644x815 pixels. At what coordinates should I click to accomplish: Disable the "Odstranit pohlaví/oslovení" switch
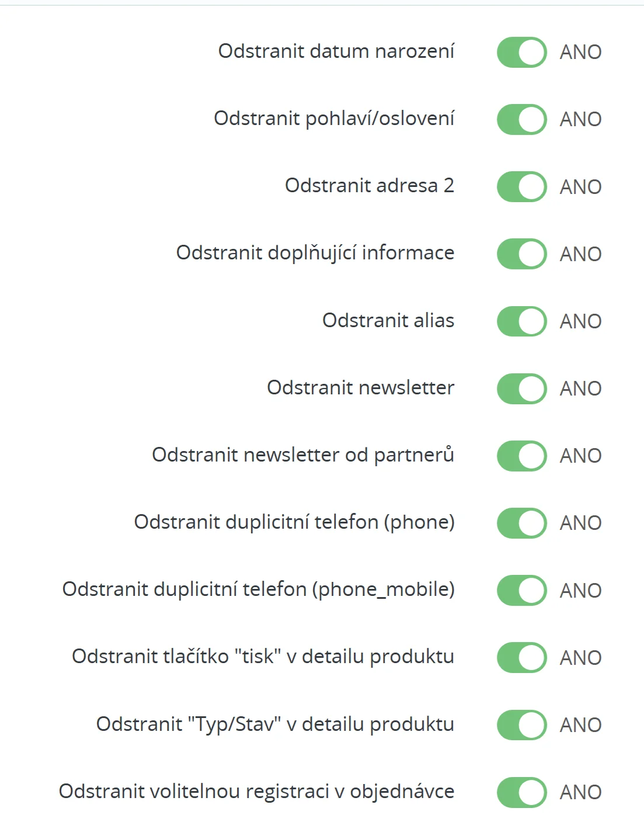coord(521,119)
